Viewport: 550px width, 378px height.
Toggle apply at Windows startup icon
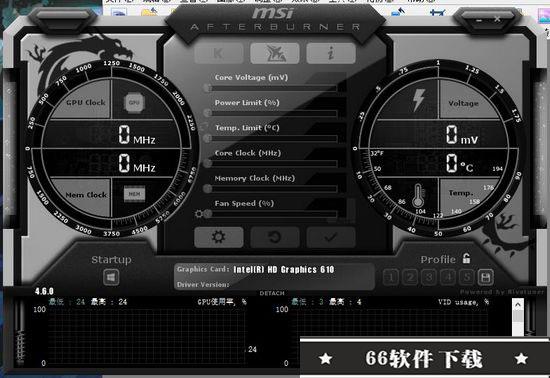click(x=111, y=278)
